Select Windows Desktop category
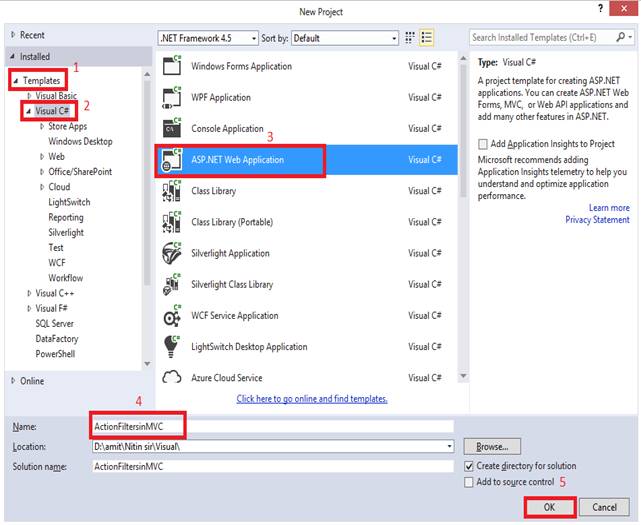641x525 pixels. pos(80,141)
